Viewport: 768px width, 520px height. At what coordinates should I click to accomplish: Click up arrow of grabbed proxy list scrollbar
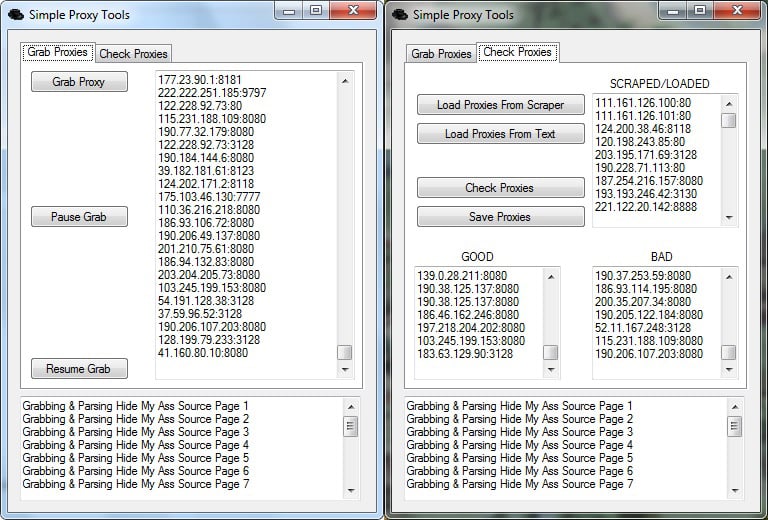[x=345, y=81]
